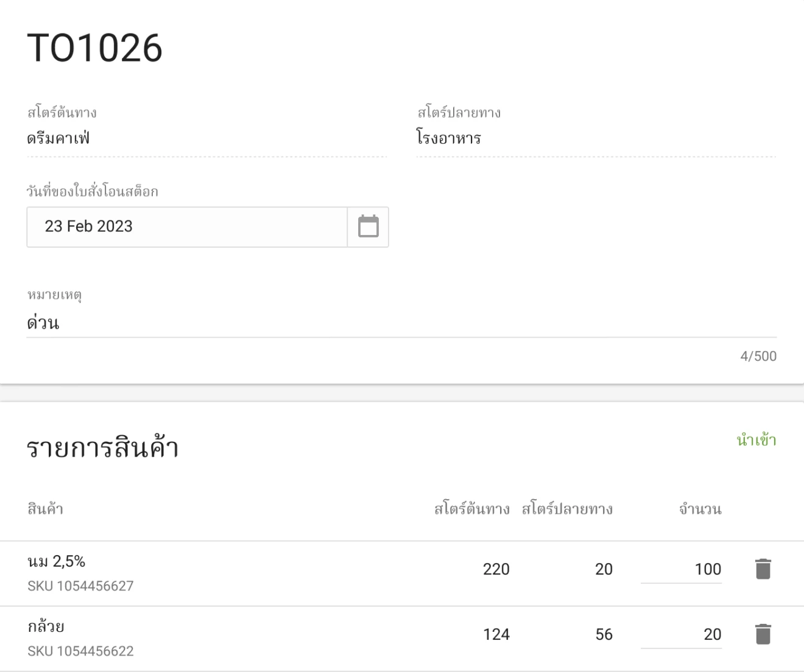Click SKU 1054456622 under กล้วย
804x672 pixels.
(x=80, y=651)
